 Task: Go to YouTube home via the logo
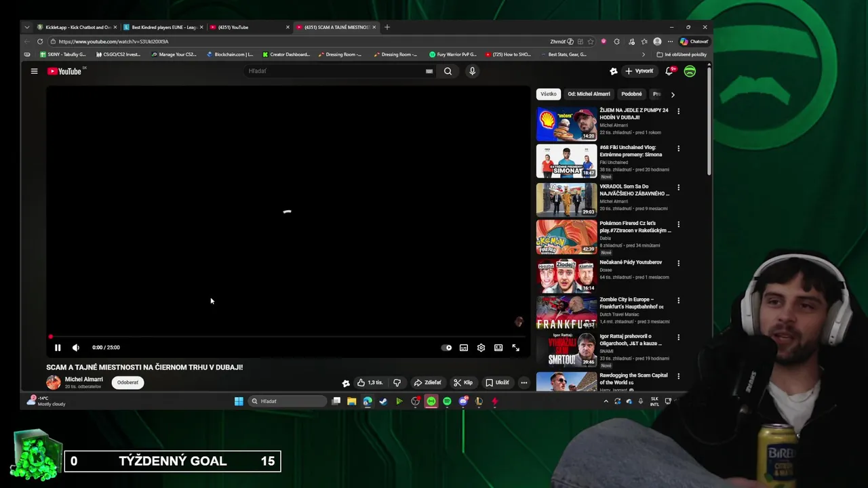tap(64, 71)
